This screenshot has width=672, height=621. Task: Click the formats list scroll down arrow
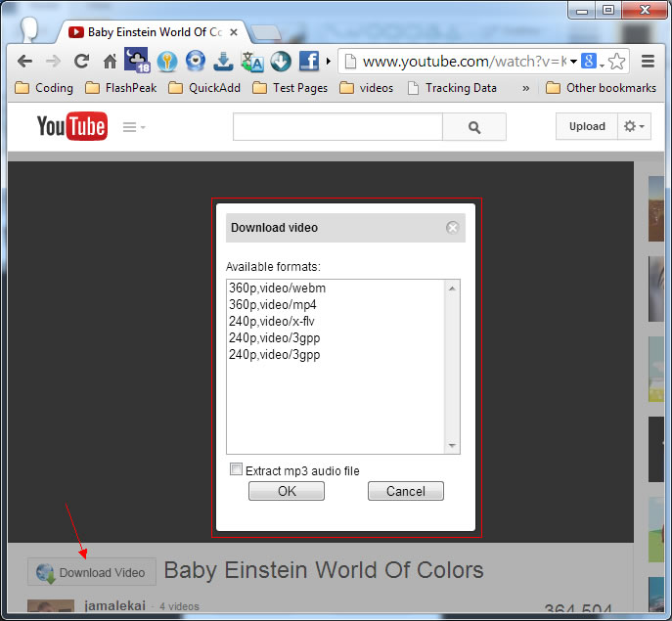(x=452, y=446)
